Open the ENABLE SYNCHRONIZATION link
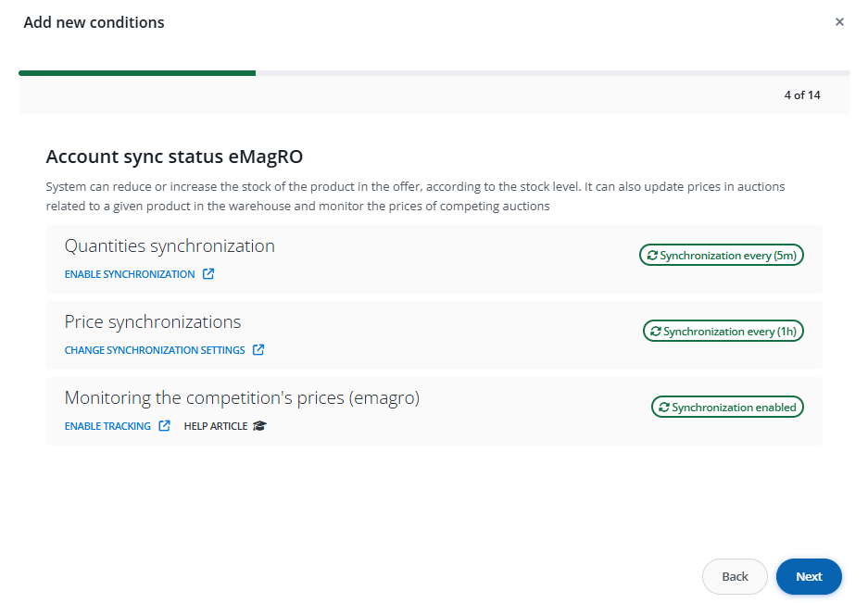Image resolution: width=868 pixels, height=603 pixels. [130, 274]
